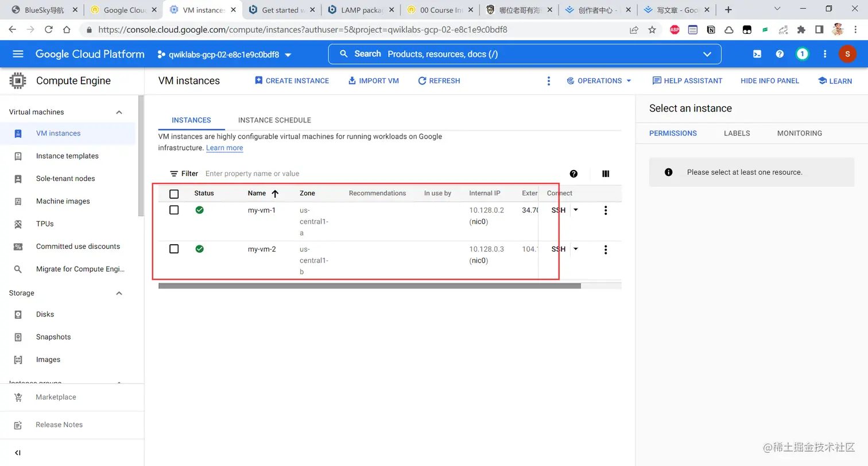Screen dimensions: 868x466
Task: Toggle Chrome side panel icon
Action: pos(819,30)
